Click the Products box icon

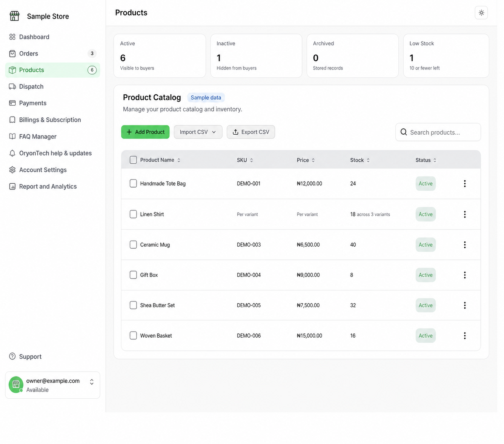12,70
